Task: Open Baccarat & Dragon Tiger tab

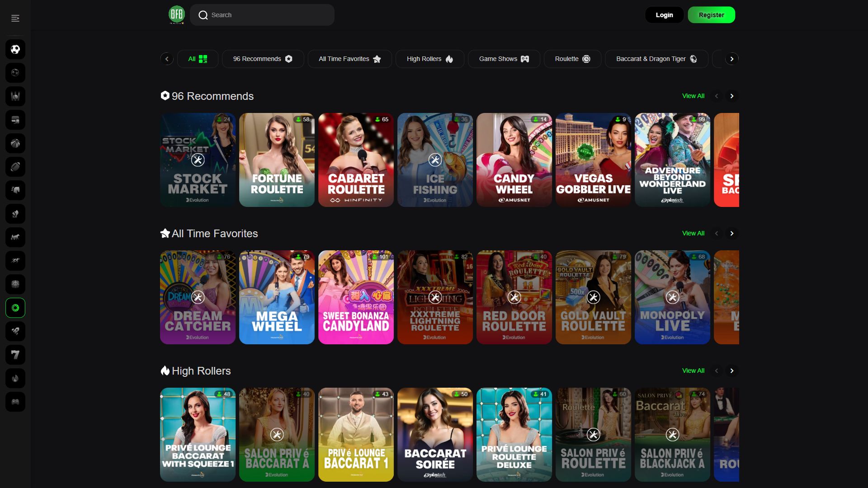Action: [656, 59]
